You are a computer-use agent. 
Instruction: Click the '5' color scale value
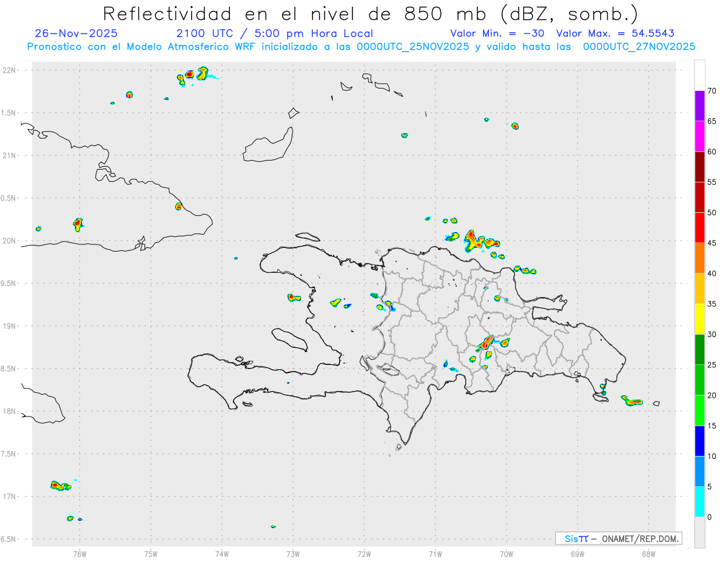click(709, 487)
